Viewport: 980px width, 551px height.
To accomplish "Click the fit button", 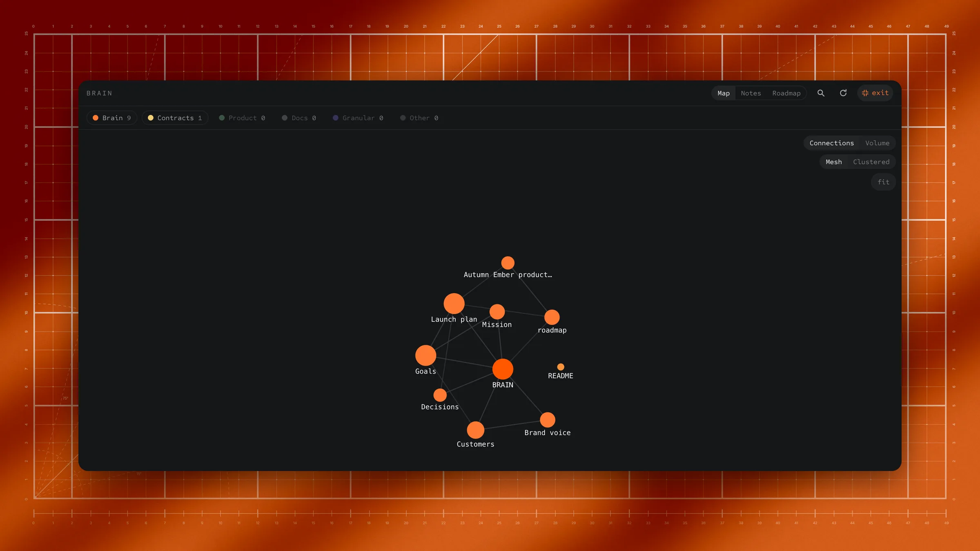I will pyautogui.click(x=883, y=182).
